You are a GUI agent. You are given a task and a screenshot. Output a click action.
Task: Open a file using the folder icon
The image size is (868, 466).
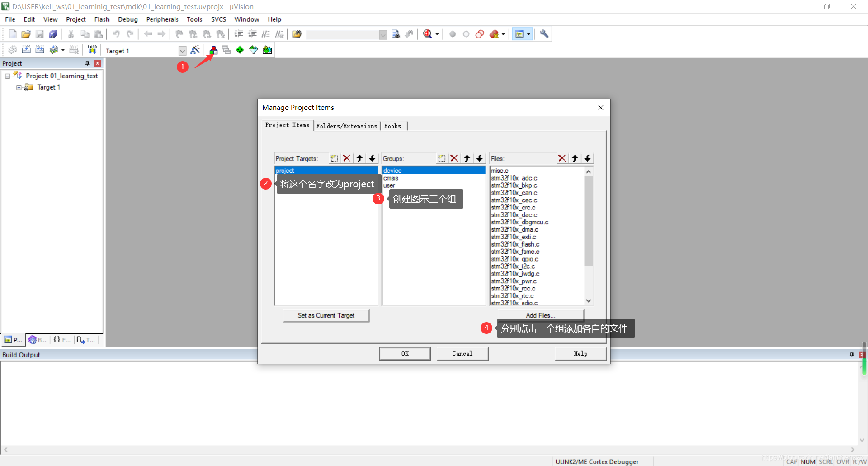coord(26,34)
